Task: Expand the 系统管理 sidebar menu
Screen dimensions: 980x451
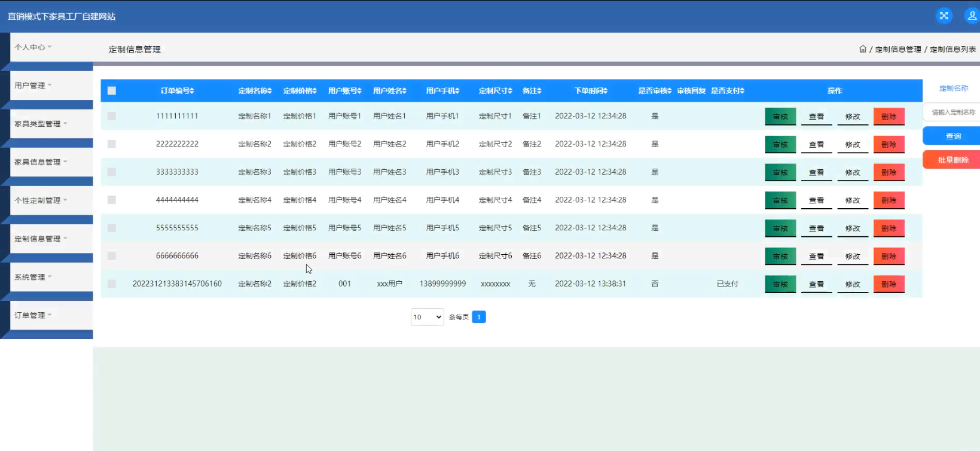Action: pos(51,277)
